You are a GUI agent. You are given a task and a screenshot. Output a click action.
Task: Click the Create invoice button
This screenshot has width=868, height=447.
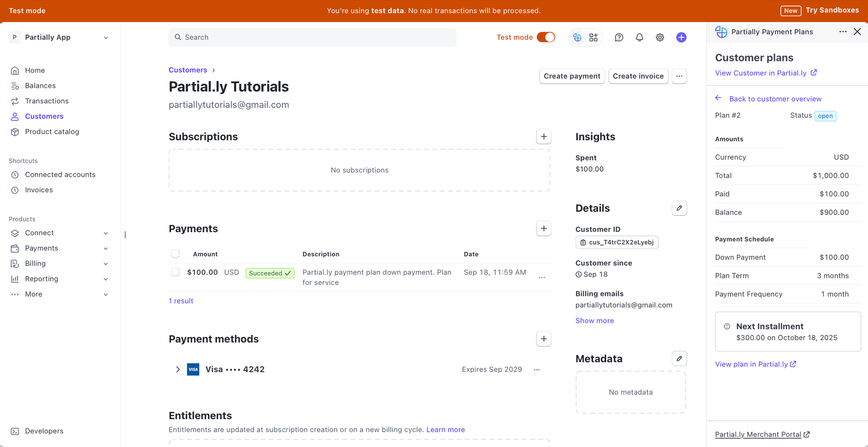[x=638, y=76]
